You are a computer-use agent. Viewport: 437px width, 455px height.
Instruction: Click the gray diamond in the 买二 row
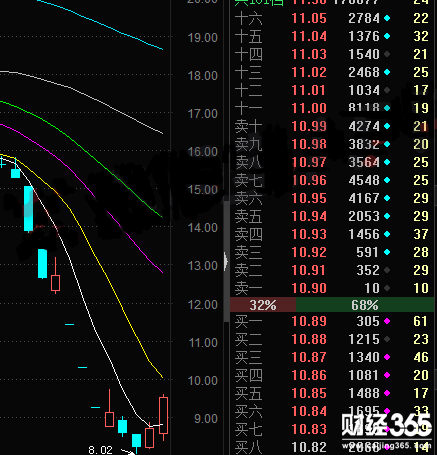click(x=387, y=339)
